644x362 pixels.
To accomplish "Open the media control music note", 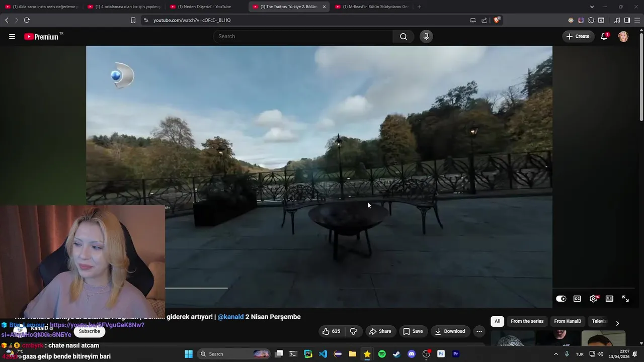I will pyautogui.click(x=617, y=20).
